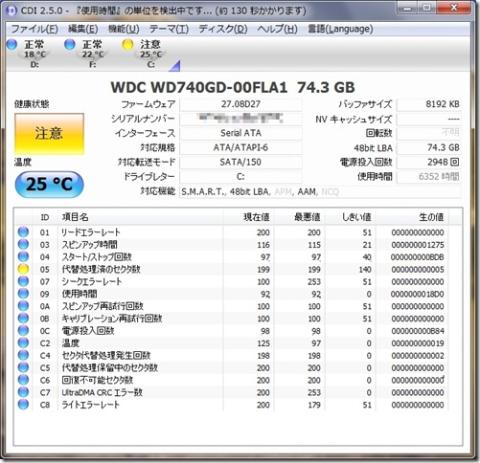Image resolution: width=480 pixels, height=463 pixels.
Task: Open the ヘルプ(H) menu
Action: [x=277, y=29]
